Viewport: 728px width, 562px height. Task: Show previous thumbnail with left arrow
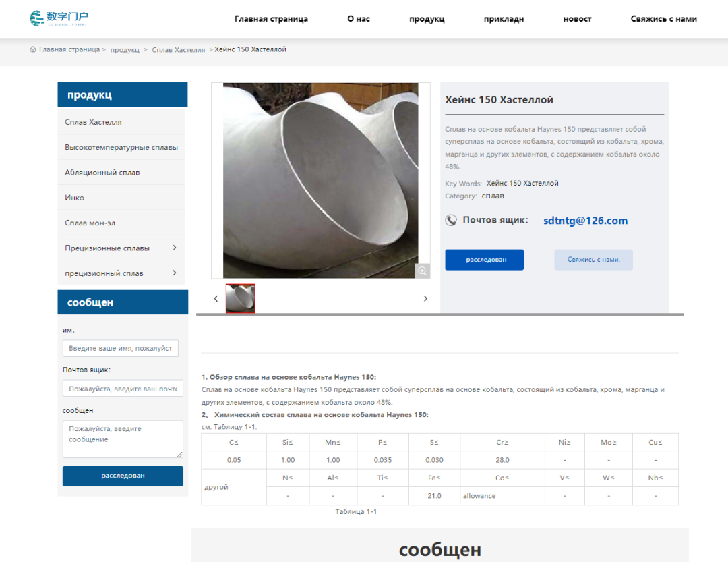click(216, 298)
